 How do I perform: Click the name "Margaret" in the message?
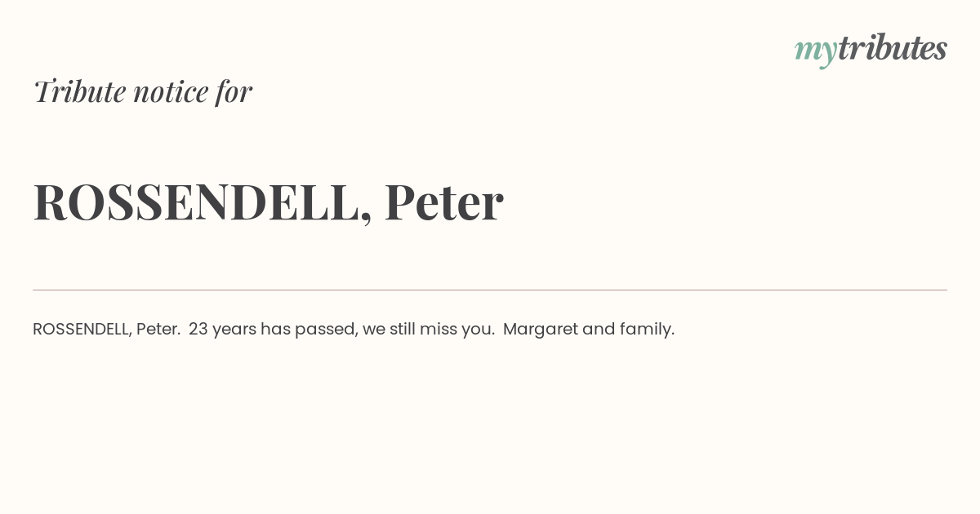point(540,330)
